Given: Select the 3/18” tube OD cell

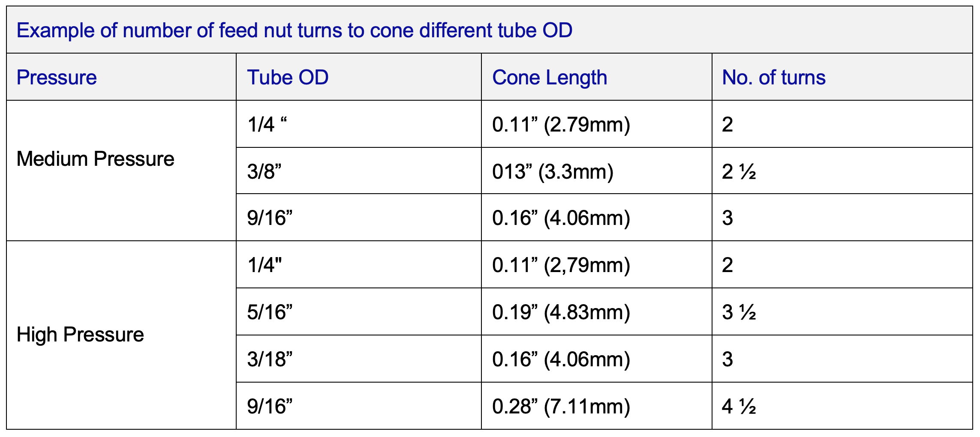Looking at the screenshot, I should pyautogui.click(x=270, y=359).
